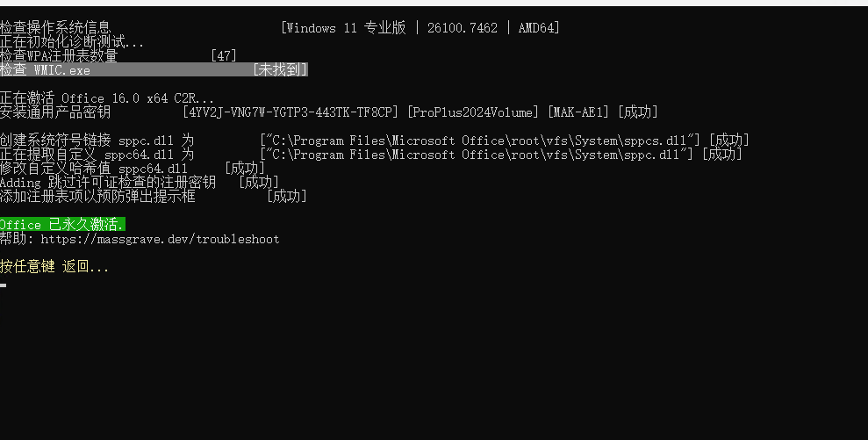Click the 'AMD64' architecture text

click(x=536, y=28)
